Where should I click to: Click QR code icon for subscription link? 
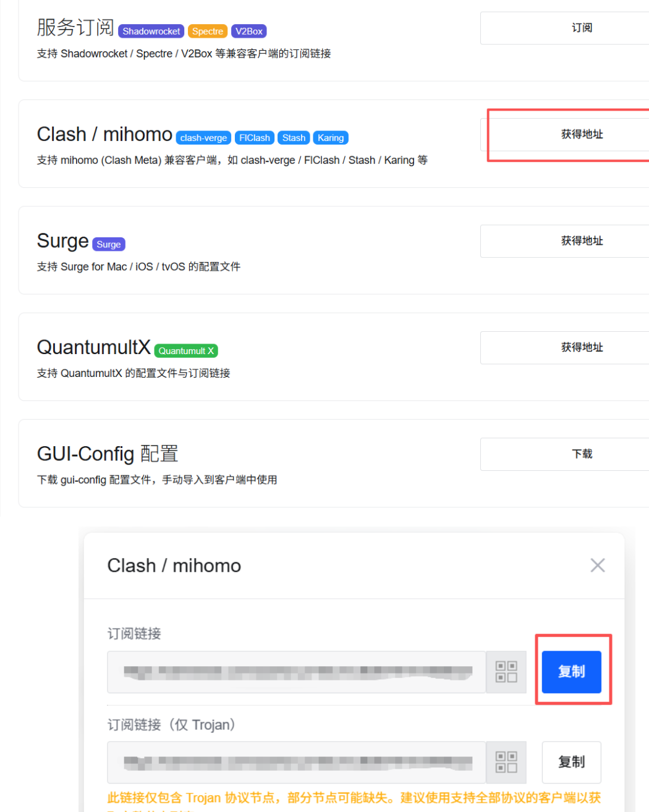pos(506,672)
